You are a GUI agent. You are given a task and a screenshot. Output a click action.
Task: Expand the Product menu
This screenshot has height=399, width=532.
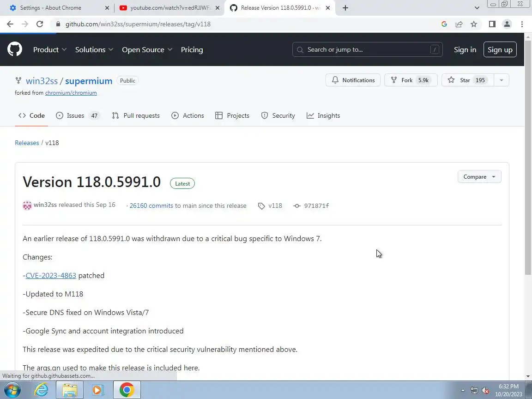(49, 49)
